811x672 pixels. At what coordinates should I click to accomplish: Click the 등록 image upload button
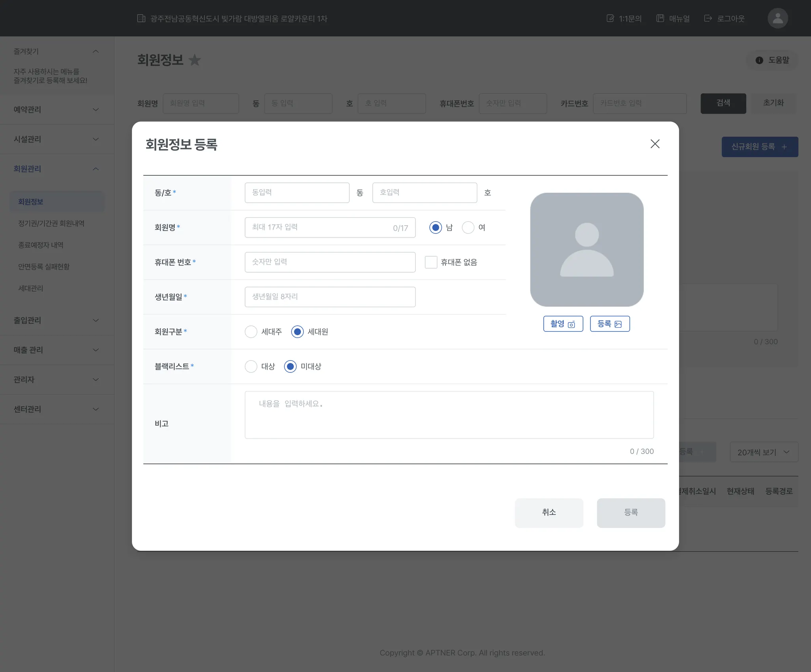[609, 324]
